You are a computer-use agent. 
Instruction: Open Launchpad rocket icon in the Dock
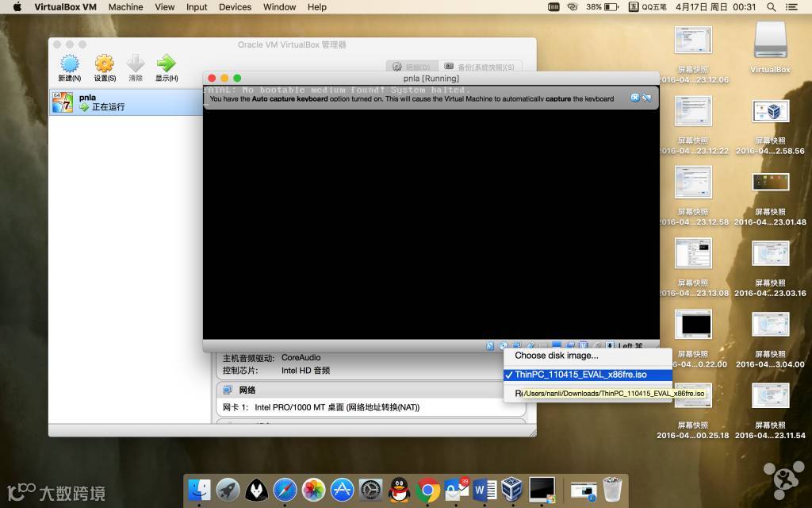pyautogui.click(x=228, y=489)
